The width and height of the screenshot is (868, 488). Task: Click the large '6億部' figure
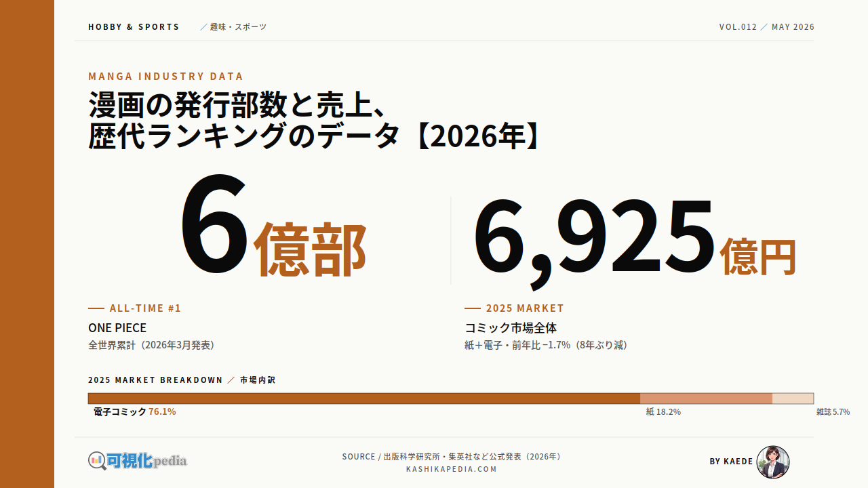[273, 226]
